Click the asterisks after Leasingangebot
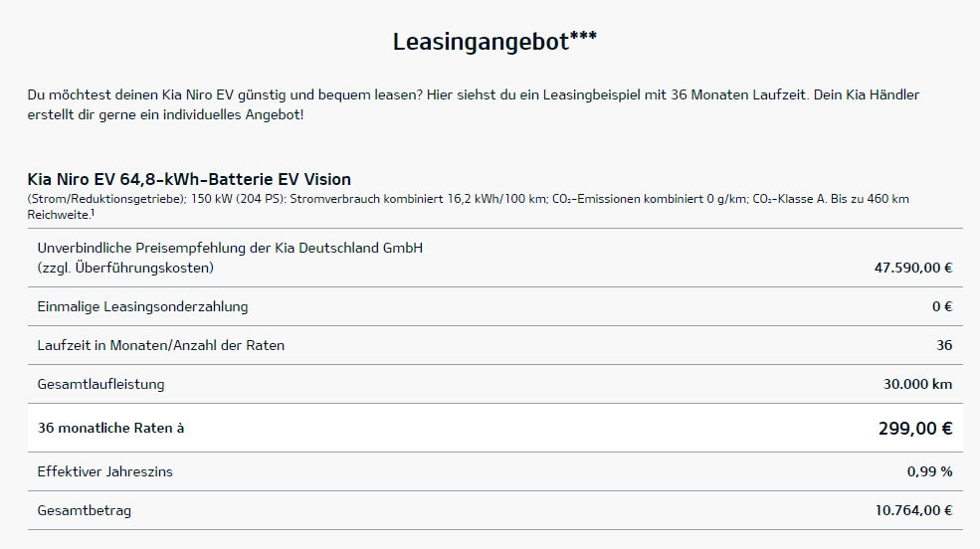Screen dimensions: 980x549 (583, 36)
